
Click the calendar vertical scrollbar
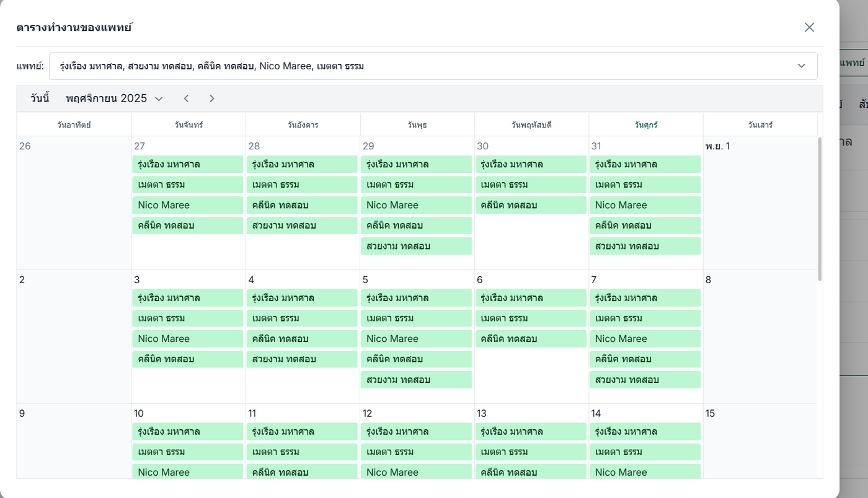pyautogui.click(x=820, y=211)
